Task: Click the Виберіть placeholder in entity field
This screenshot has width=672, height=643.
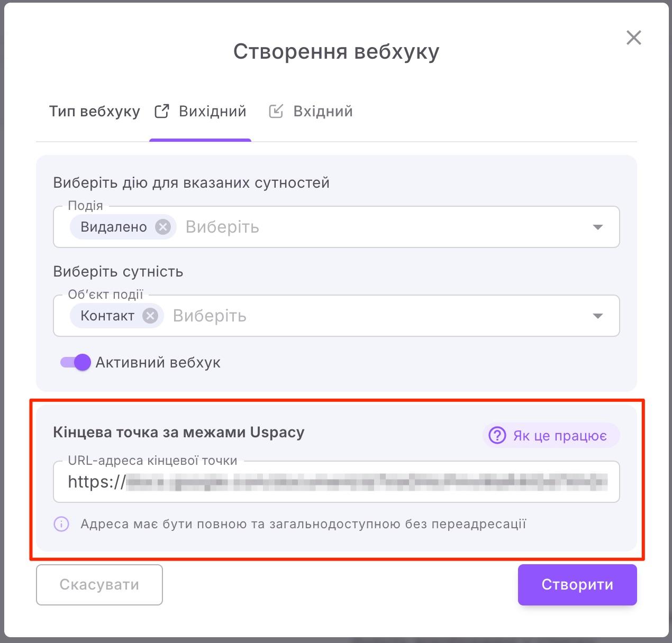Action: 210,316
